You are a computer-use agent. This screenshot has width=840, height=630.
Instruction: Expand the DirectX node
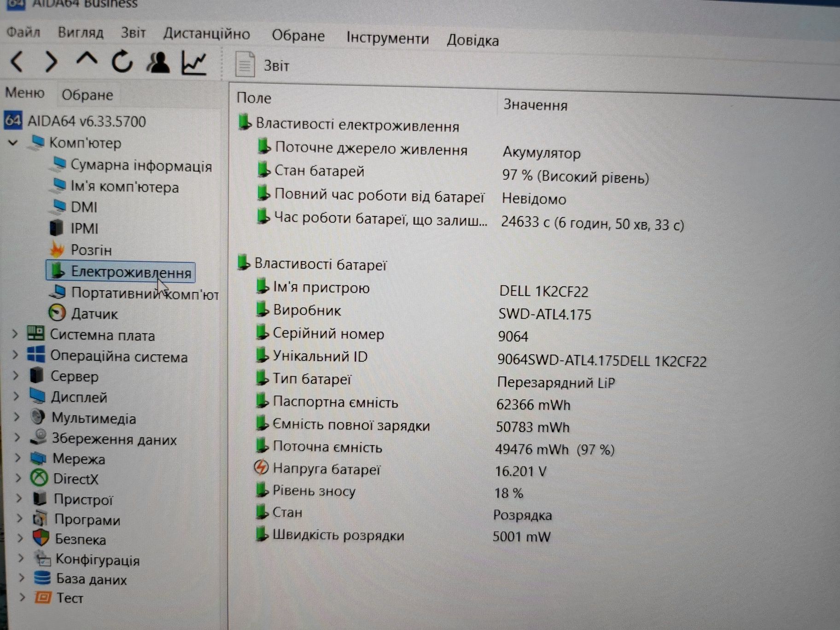point(18,478)
